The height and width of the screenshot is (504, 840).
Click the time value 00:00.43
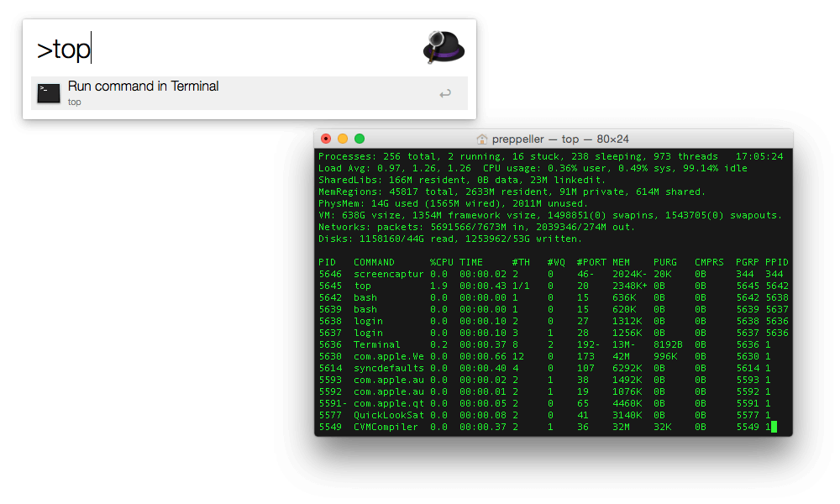tap(483, 286)
